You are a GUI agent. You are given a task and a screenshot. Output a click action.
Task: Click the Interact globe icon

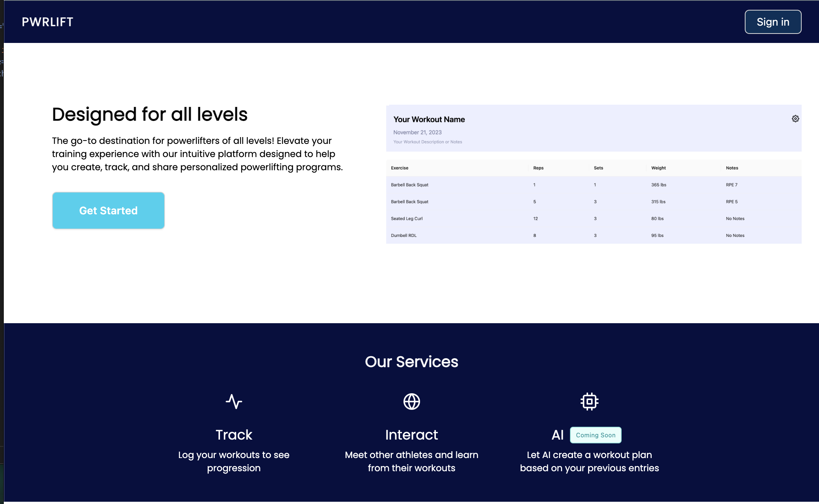pos(411,402)
